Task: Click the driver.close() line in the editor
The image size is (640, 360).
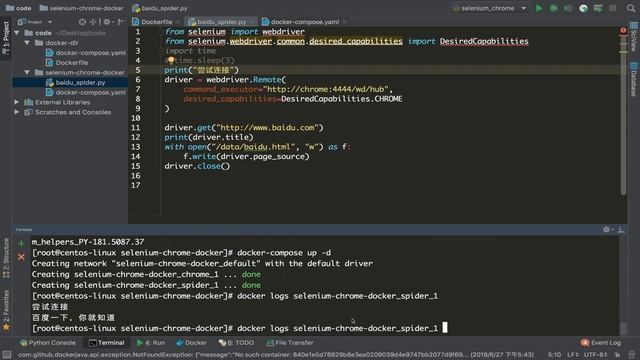Action: pos(197,166)
